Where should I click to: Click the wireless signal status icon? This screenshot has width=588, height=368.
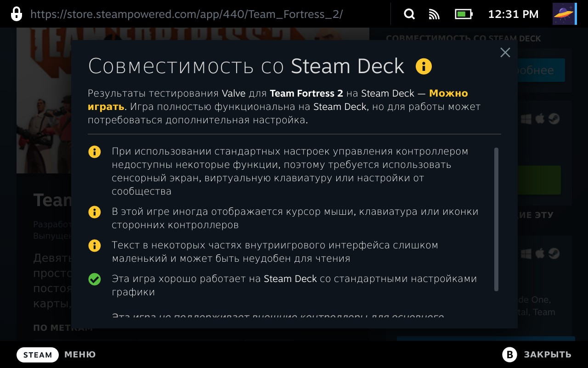pyautogui.click(x=434, y=14)
